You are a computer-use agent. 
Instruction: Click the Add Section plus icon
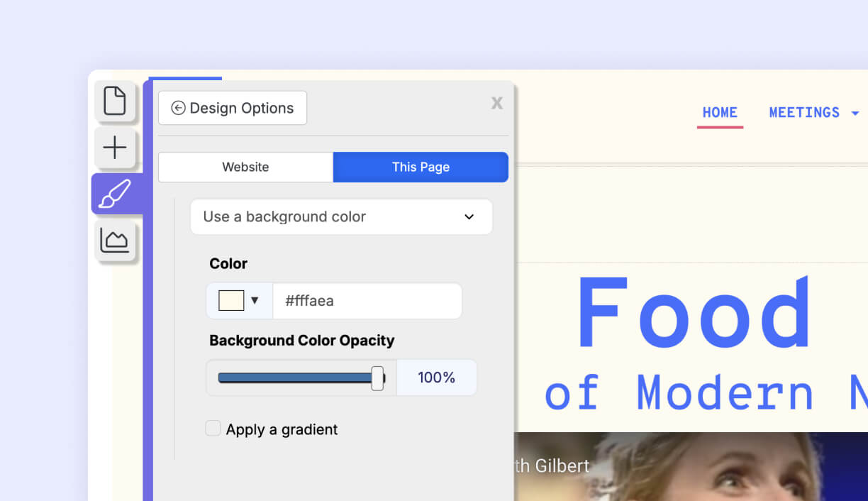tap(114, 148)
